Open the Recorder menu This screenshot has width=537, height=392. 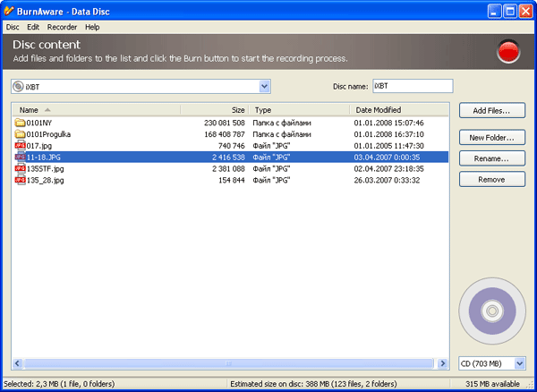(62, 27)
